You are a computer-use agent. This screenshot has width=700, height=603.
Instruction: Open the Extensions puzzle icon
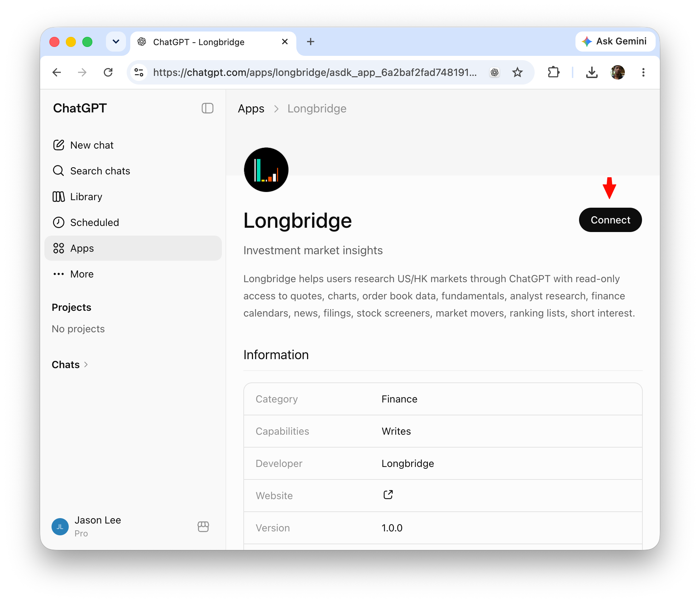pyautogui.click(x=553, y=73)
